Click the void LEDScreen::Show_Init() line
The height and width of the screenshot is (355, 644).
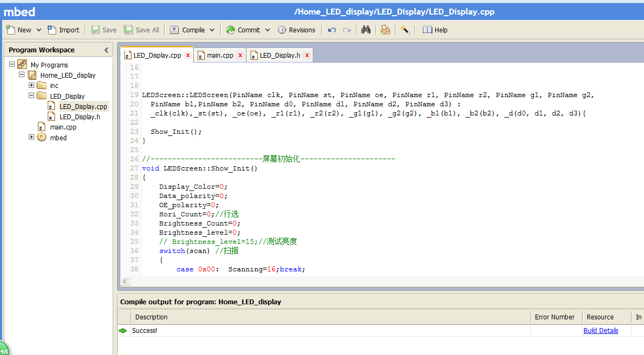tap(200, 168)
